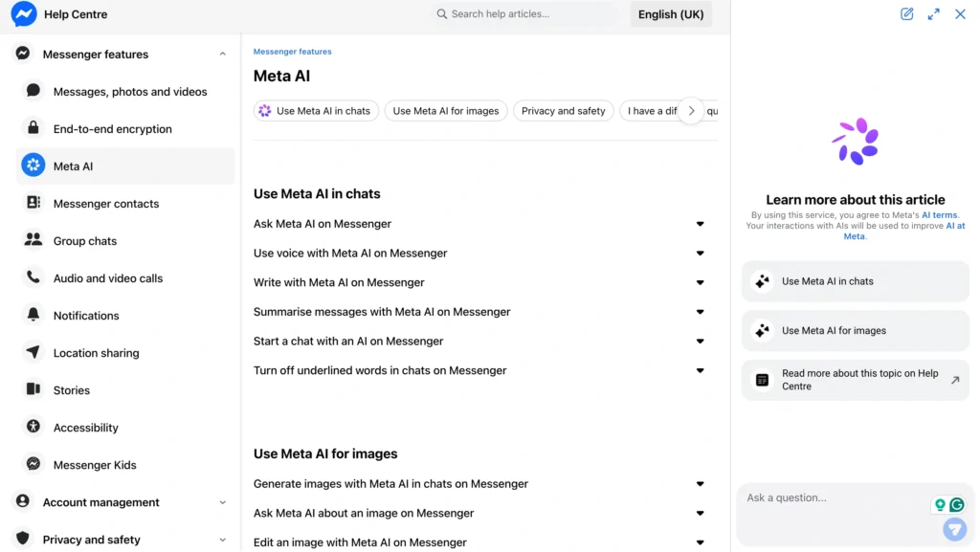Click the Account management profile icon
980x552 pixels.
point(23,501)
